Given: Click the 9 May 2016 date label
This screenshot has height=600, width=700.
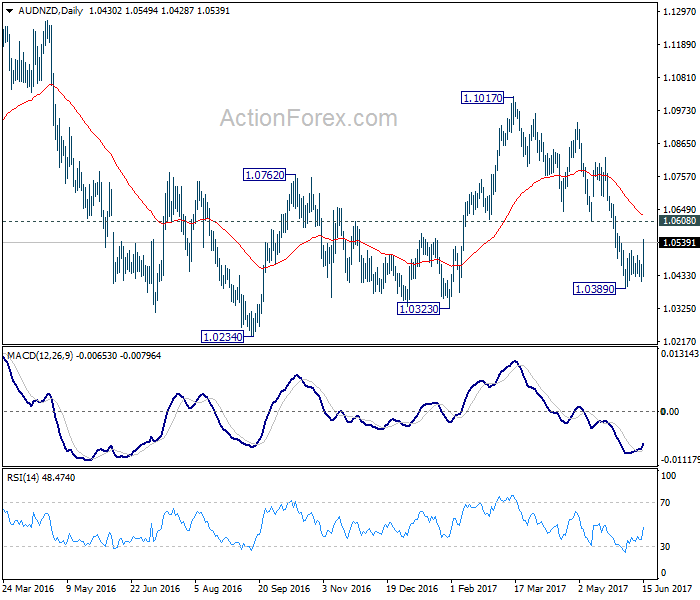Looking at the screenshot, I should pyautogui.click(x=91, y=589).
